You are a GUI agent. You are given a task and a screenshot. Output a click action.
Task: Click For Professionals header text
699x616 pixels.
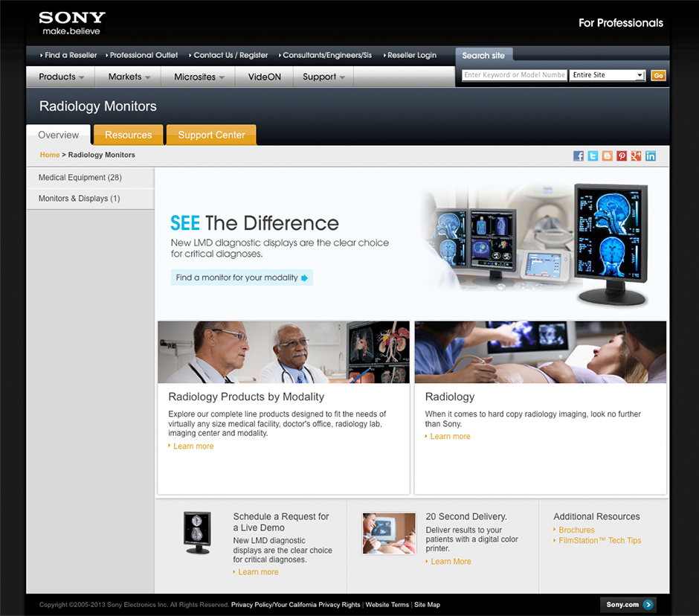[620, 23]
